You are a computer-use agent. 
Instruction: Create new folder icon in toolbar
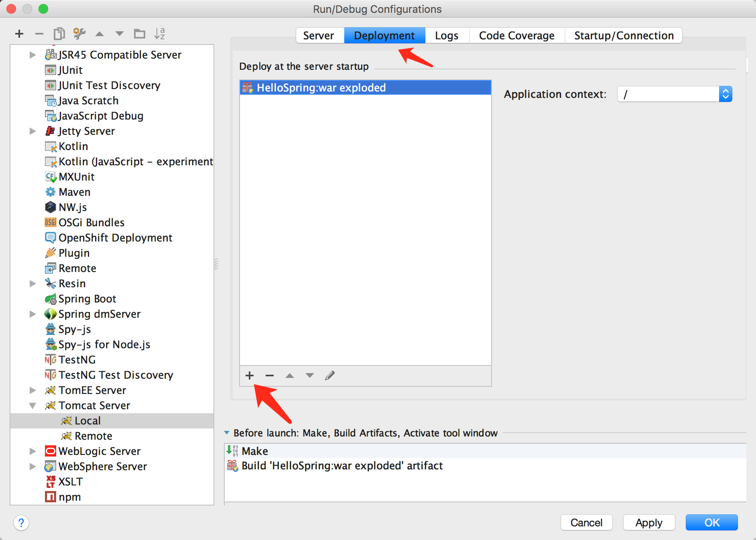[x=140, y=34]
